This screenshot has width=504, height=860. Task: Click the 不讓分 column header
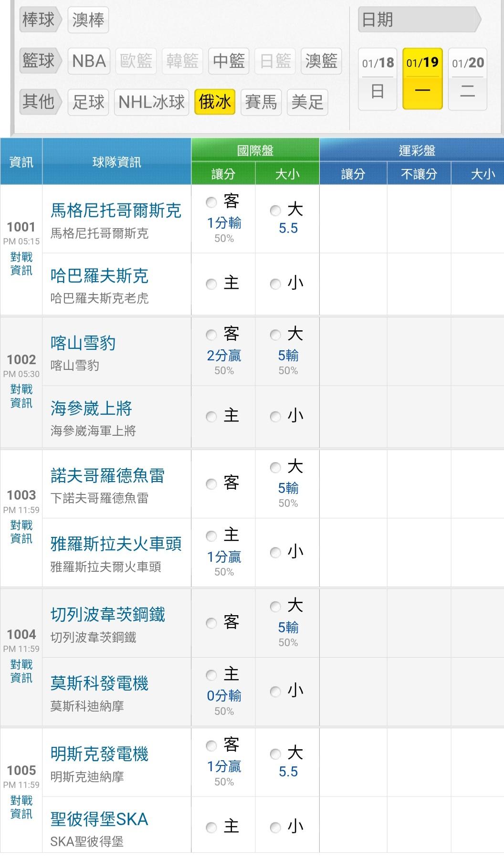419,174
